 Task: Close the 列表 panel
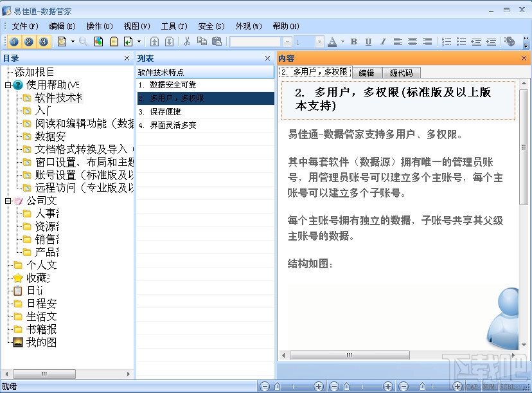268,59
